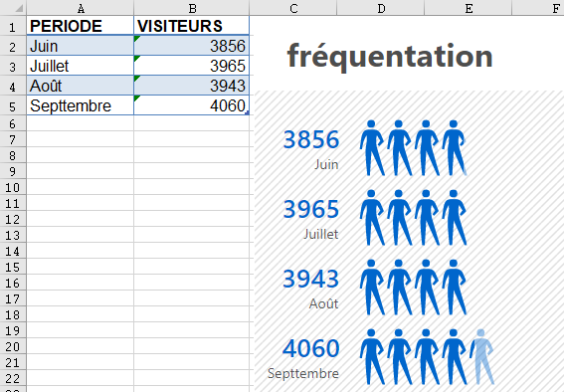The height and width of the screenshot is (392, 564).
Task: Select cell B4 with value 3943
Action: pos(191,86)
